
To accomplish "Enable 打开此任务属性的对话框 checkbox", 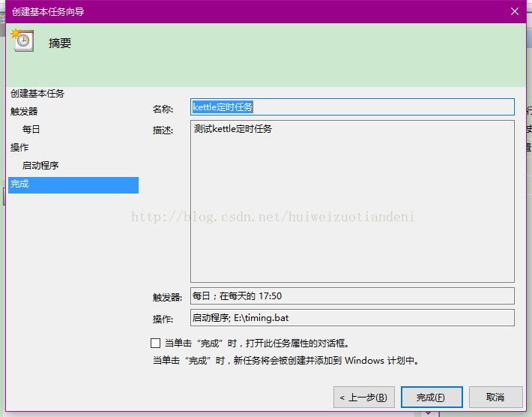I will coord(155,343).
